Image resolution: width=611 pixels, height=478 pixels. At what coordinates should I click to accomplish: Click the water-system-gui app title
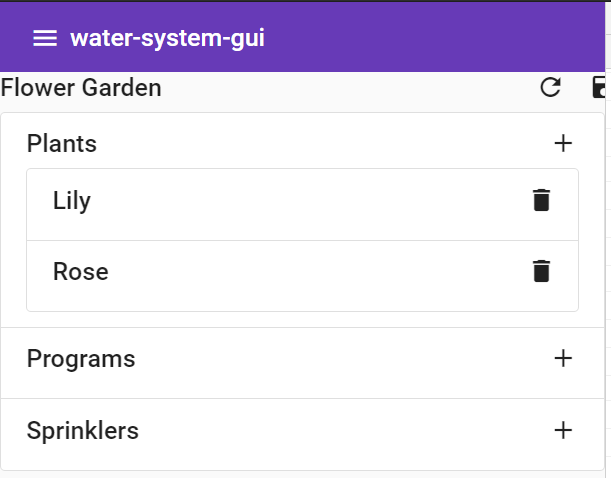click(167, 38)
